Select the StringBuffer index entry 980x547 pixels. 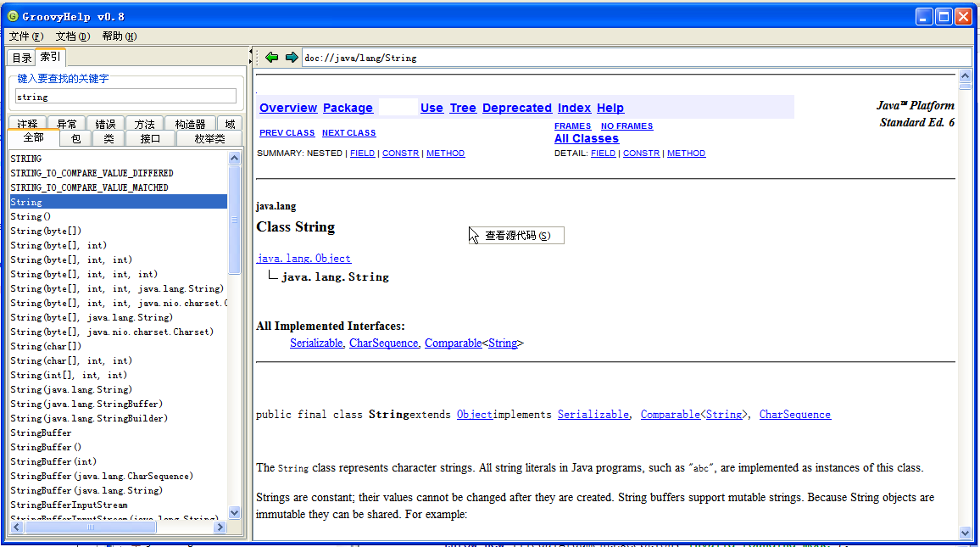point(118,433)
